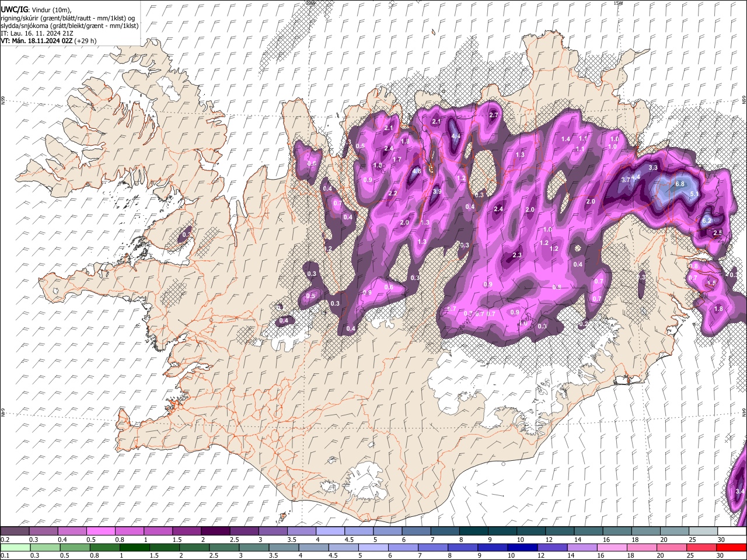Click the darkest green 1–1.5 swatch in the lower scale
This screenshot has height=560, width=747.
click(135, 547)
